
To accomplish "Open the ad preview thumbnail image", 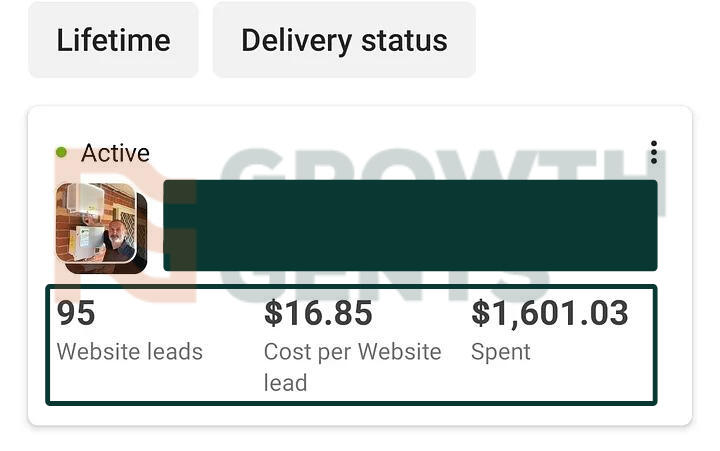I will pyautogui.click(x=101, y=227).
